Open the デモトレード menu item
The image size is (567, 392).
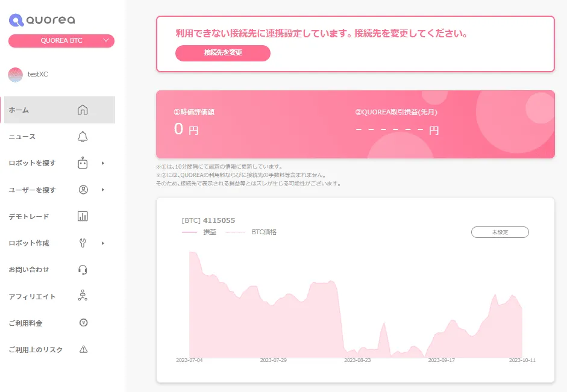click(x=29, y=216)
